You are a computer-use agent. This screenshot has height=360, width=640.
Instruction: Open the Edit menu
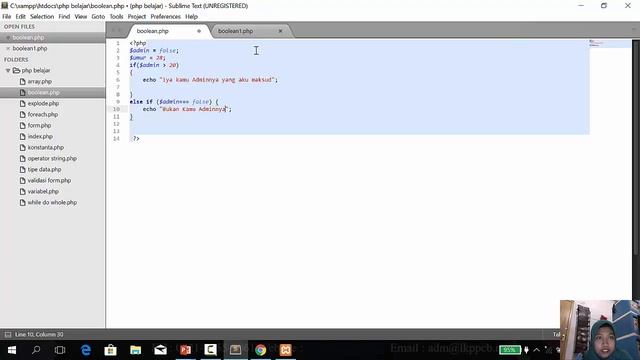(x=20, y=17)
